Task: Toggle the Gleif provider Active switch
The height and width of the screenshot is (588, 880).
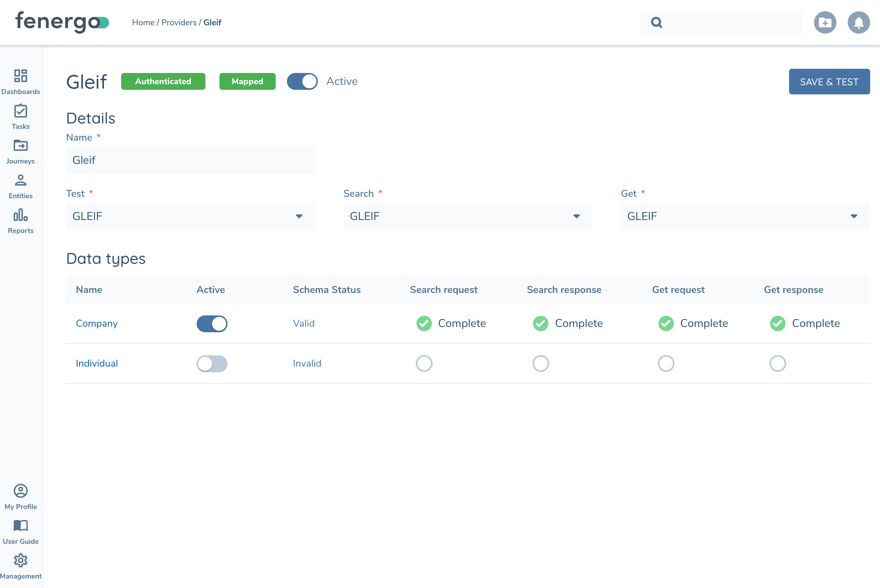Action: [x=302, y=81]
